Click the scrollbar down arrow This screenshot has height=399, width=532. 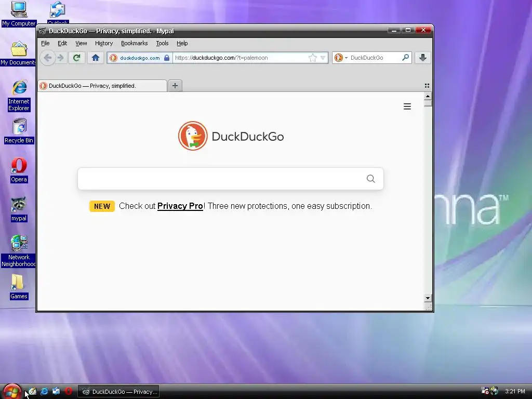(428, 298)
